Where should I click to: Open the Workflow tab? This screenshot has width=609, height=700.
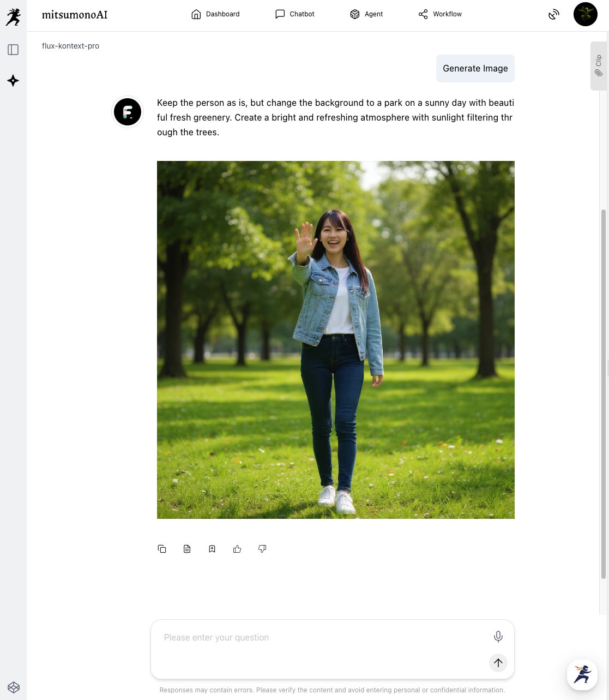440,14
